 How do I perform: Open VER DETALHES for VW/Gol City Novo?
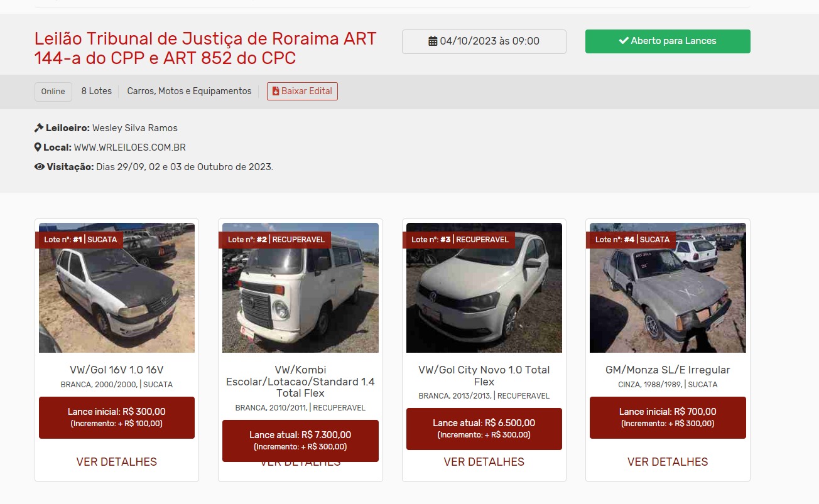484,462
